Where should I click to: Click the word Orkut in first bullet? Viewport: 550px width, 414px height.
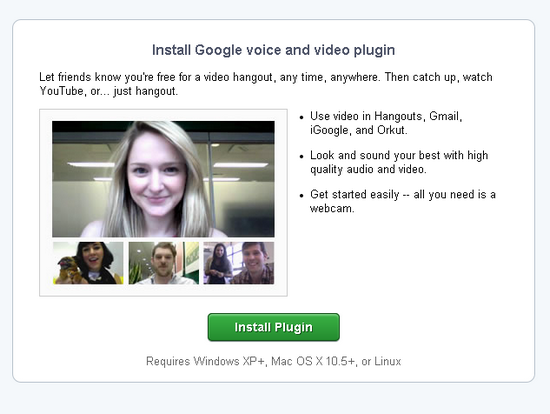pyautogui.click(x=391, y=130)
